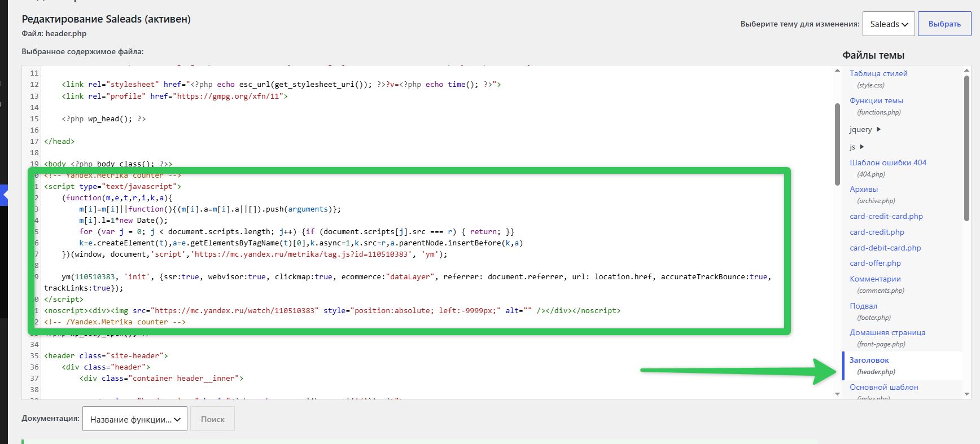Click the mc.yandex.ru/metrika/tag.js line
This screenshot has height=444, width=980.
point(255,254)
